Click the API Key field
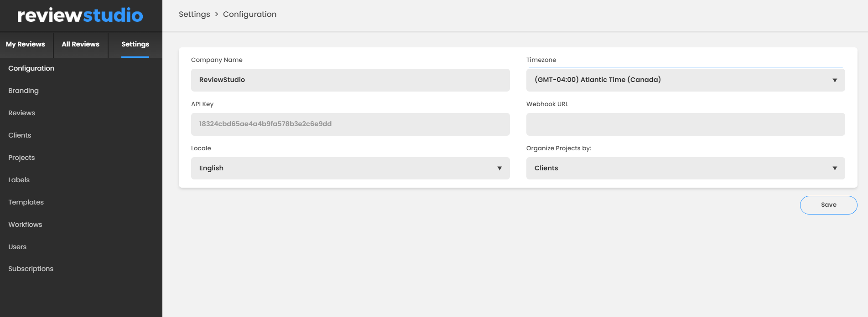 pos(350,124)
